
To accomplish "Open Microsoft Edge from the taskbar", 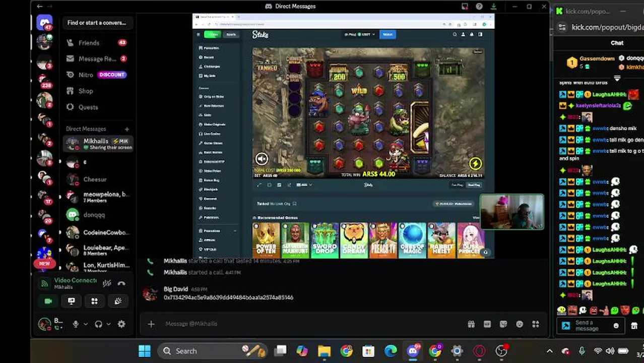I will pos(391,351).
